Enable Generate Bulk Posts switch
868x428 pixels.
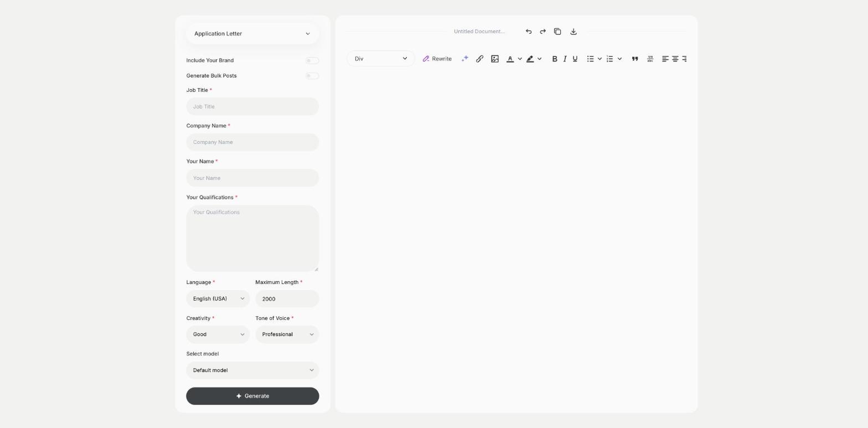(312, 76)
